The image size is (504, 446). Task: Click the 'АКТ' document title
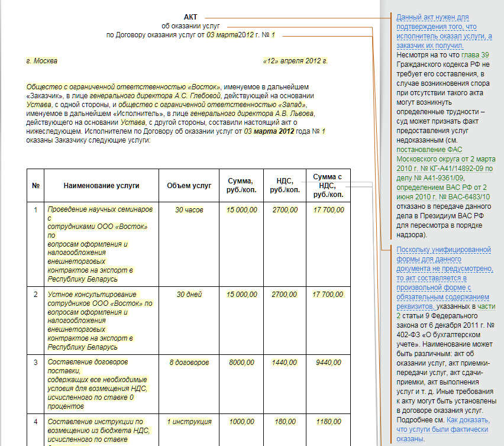tap(191, 17)
